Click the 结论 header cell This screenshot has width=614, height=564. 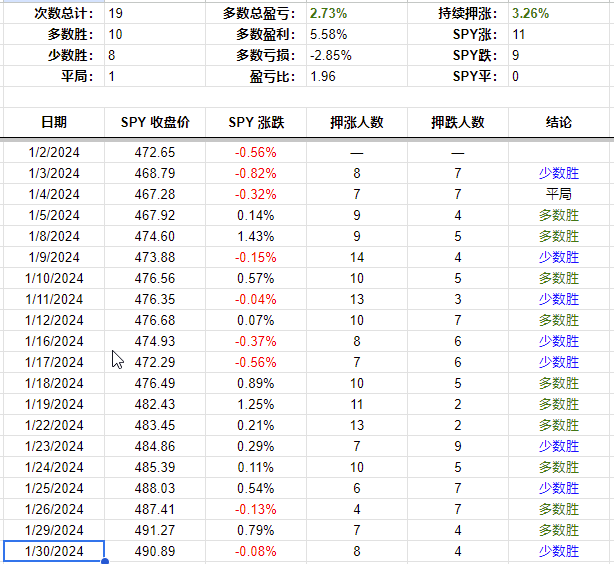(559, 122)
